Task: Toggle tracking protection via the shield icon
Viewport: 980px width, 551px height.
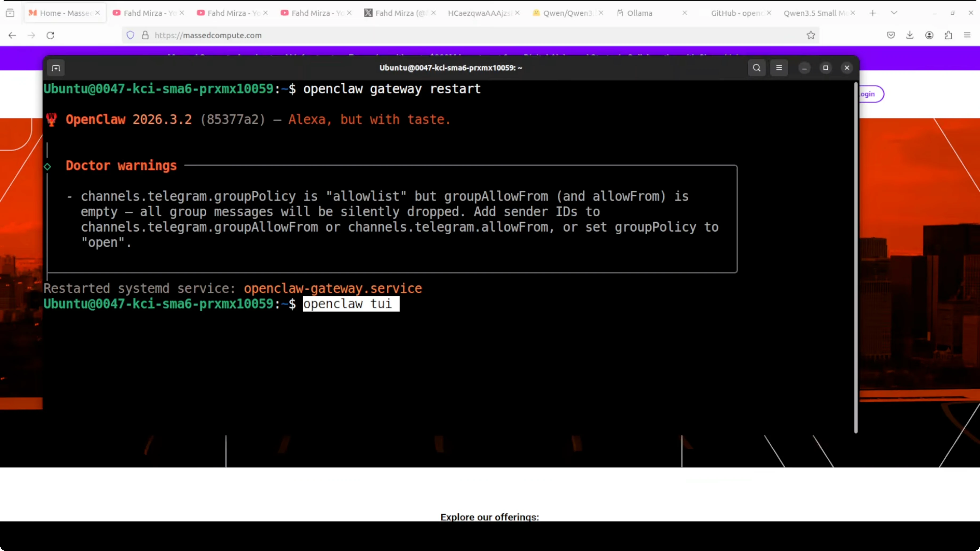Action: tap(130, 35)
